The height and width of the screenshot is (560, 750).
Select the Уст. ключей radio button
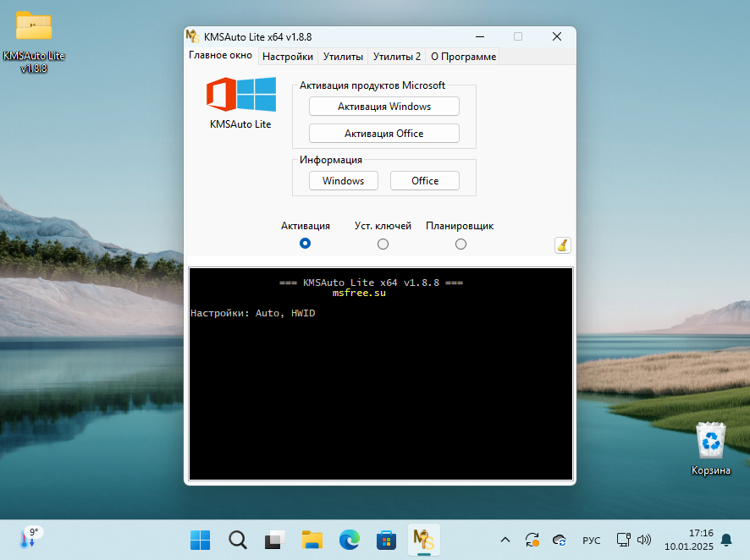click(x=383, y=243)
